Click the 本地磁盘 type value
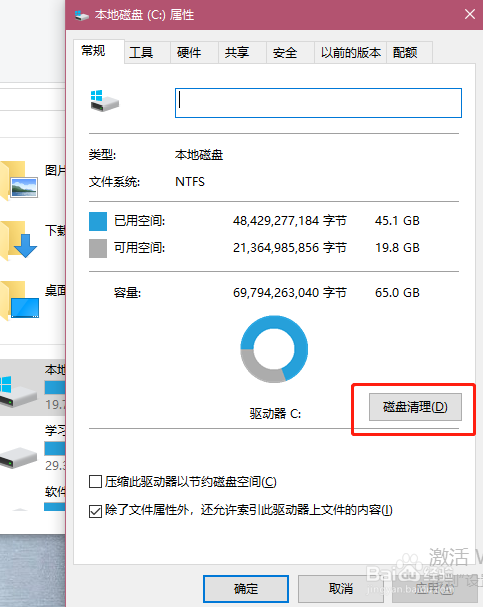 click(199, 155)
